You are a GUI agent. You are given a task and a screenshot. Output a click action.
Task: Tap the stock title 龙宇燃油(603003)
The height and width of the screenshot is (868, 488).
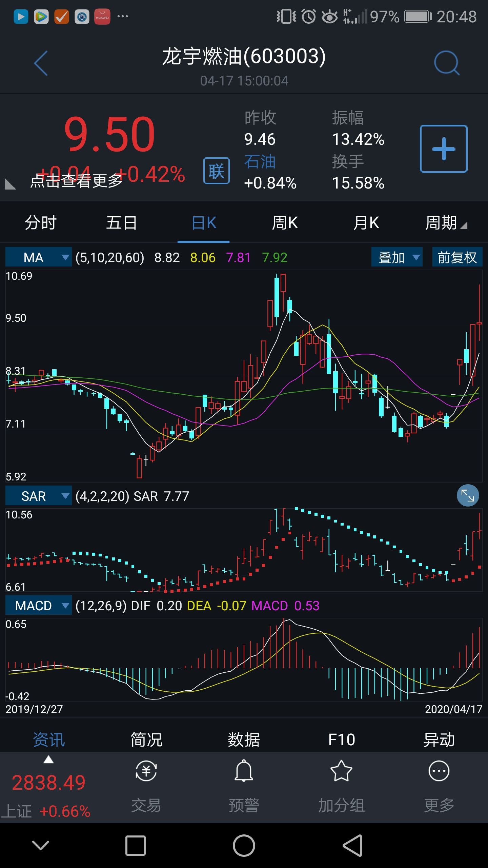coord(244,56)
